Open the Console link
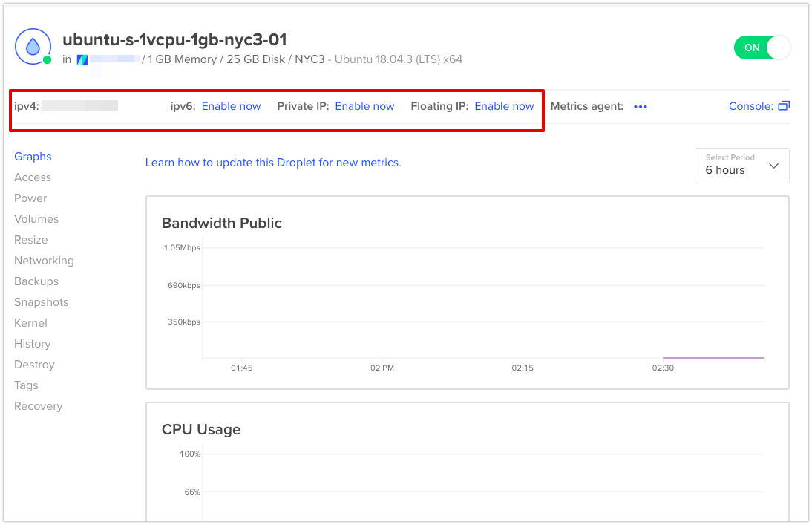Viewport: 812px width, 525px height. tap(751, 106)
